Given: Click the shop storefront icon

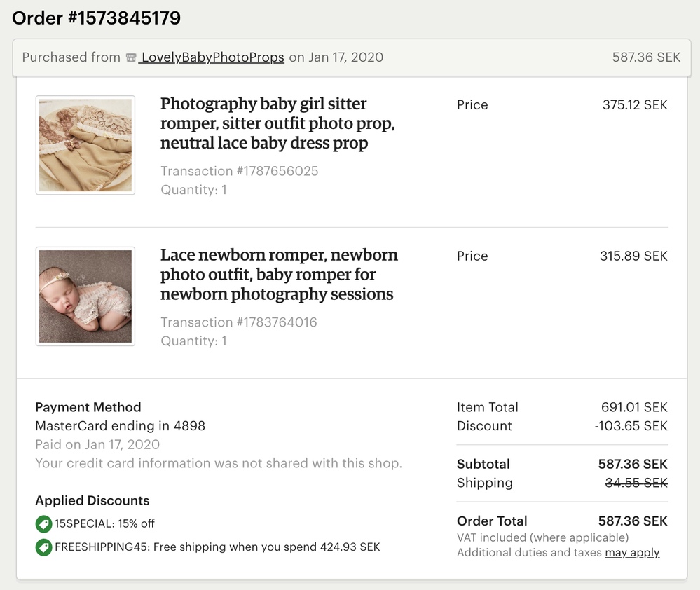Looking at the screenshot, I should tap(131, 58).
